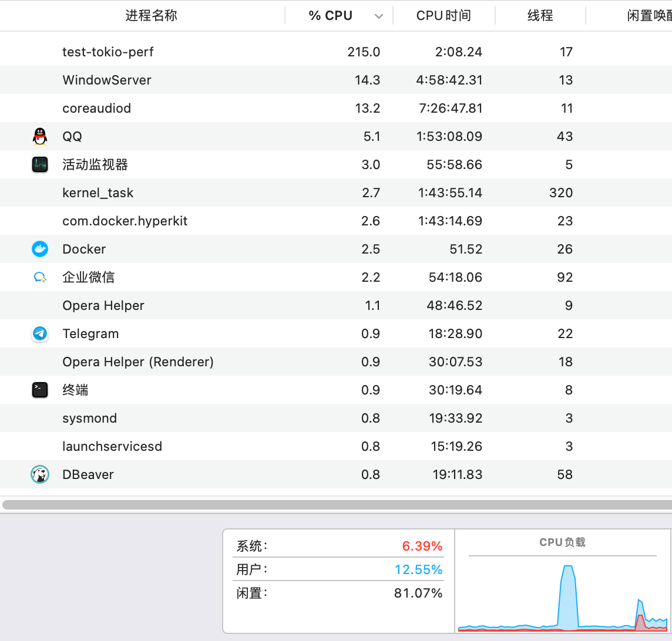
Task: Click the 13.2 CPU value of coreaudiod
Action: click(x=367, y=109)
